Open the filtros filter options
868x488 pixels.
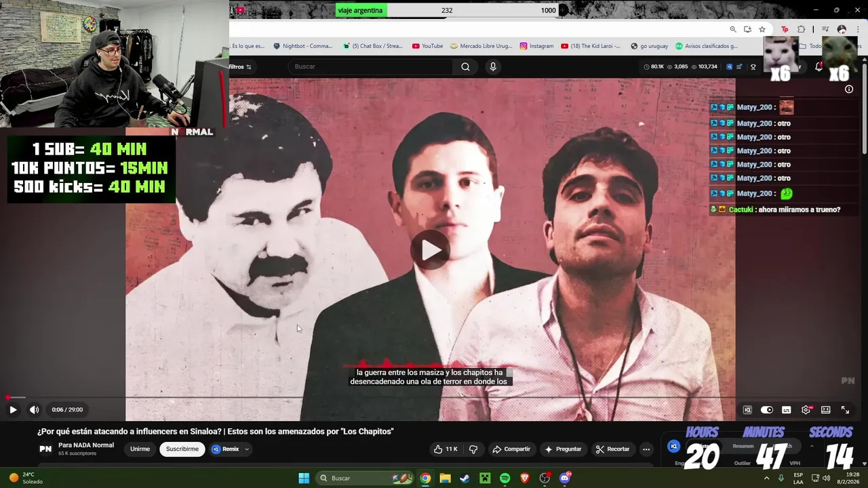[x=240, y=66]
